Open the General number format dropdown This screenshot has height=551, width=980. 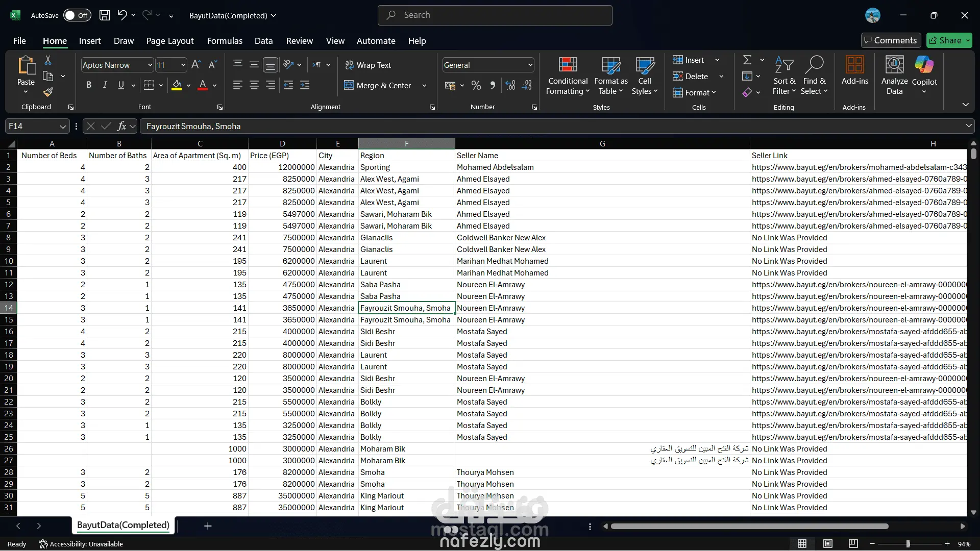(x=530, y=65)
